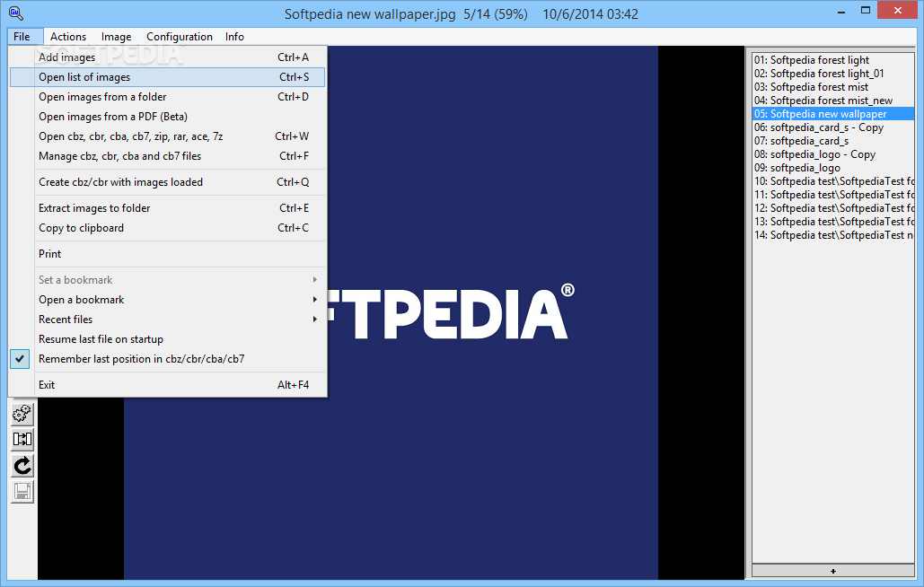Select Open images from a folder
The width and height of the screenshot is (924, 587).
pos(168,97)
